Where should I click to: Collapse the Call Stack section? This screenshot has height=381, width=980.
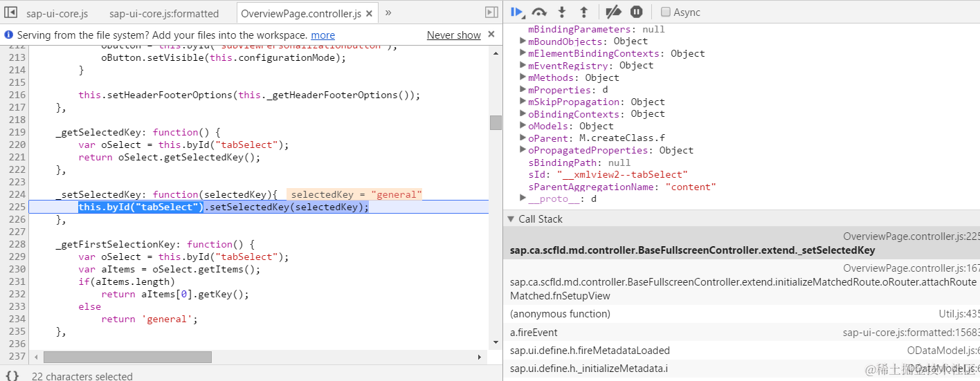coord(512,219)
